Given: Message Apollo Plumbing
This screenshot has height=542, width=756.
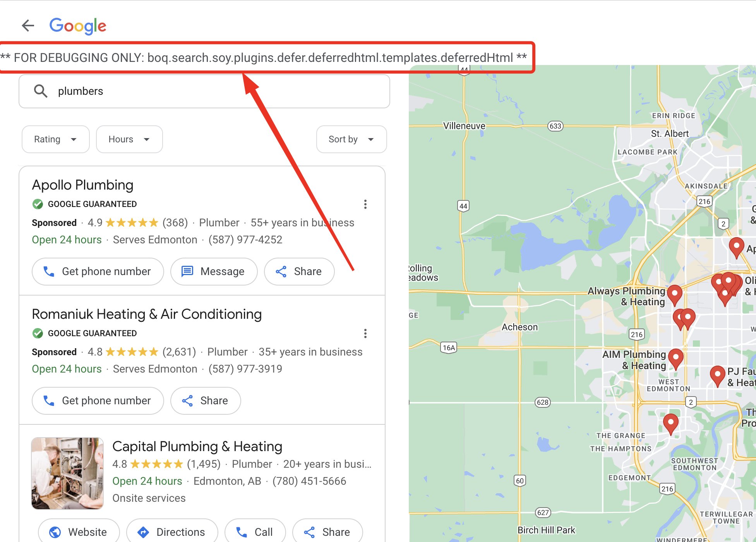Looking at the screenshot, I should click(214, 272).
